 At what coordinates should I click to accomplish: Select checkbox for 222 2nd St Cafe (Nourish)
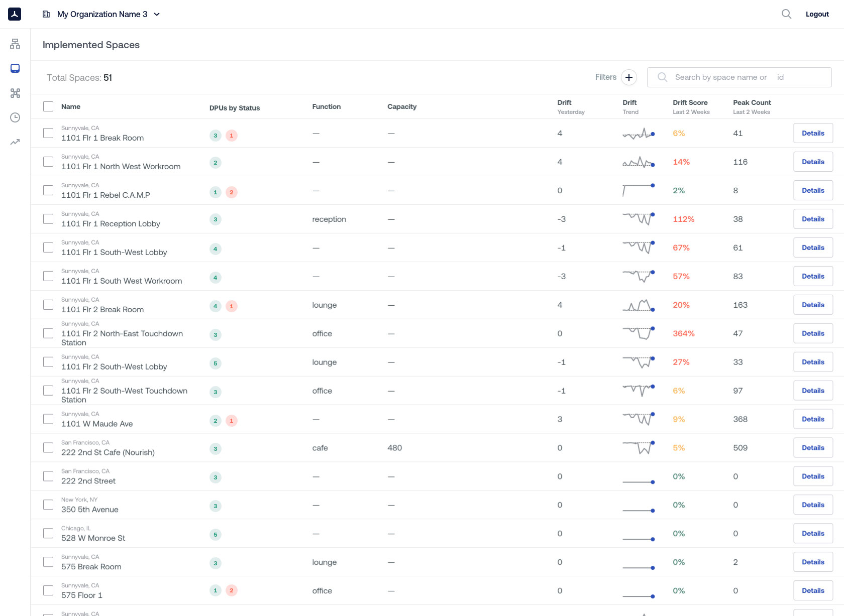point(48,448)
